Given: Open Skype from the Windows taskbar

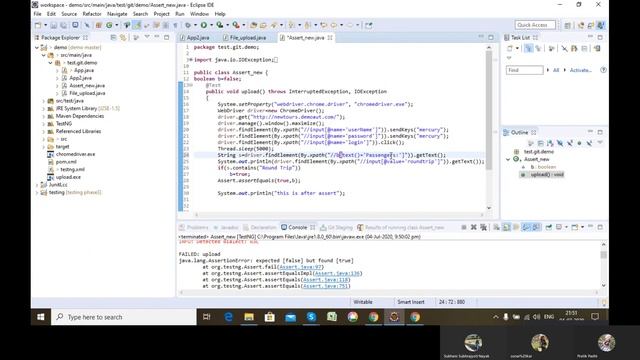Looking at the screenshot, I should click(x=311, y=317).
